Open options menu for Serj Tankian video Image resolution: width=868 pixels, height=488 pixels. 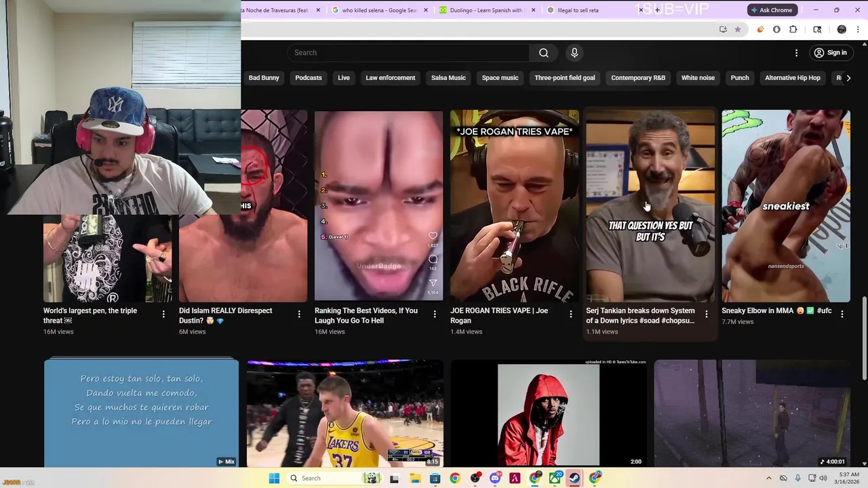(x=706, y=314)
